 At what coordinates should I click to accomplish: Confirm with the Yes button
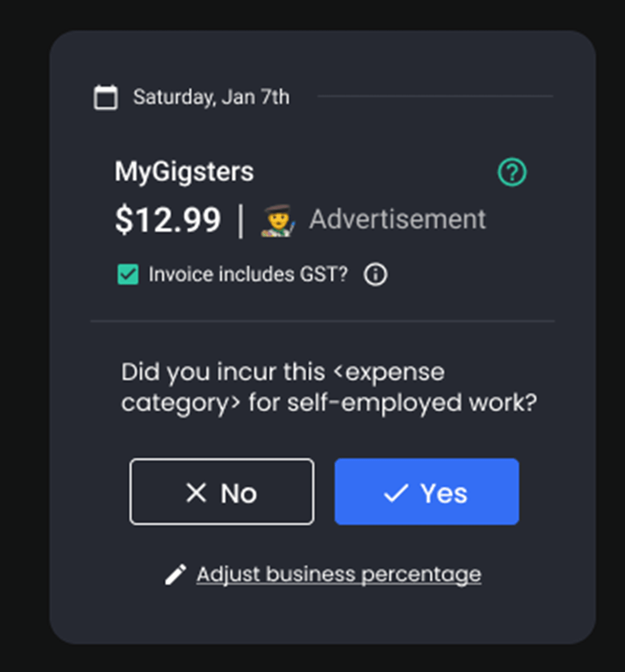click(x=427, y=491)
